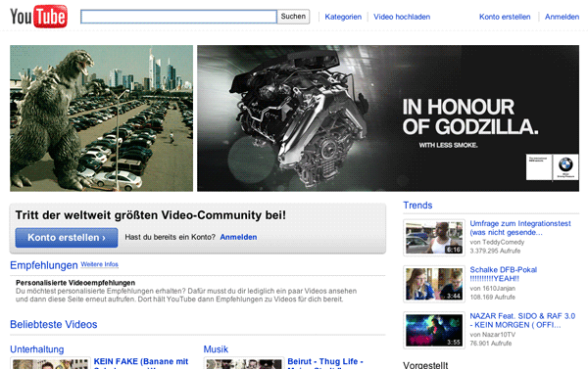Screen dimensions: 588x369
Task: Open the Godzilla parking lot video thumbnail
Action: tap(101, 118)
